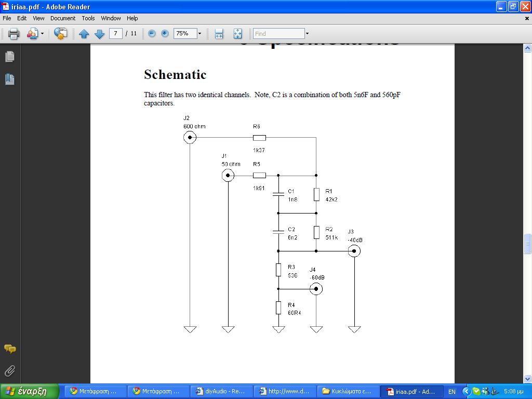This screenshot has width=532, height=399.
Task: Open Κυκλώματα folder taskbar item
Action: click(348, 391)
